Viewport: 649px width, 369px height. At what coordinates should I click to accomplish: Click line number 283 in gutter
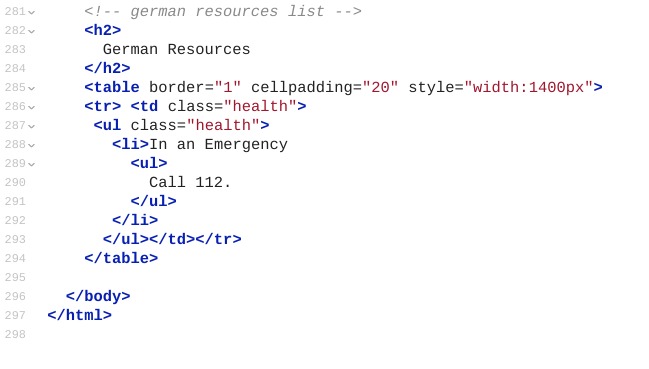(15, 49)
